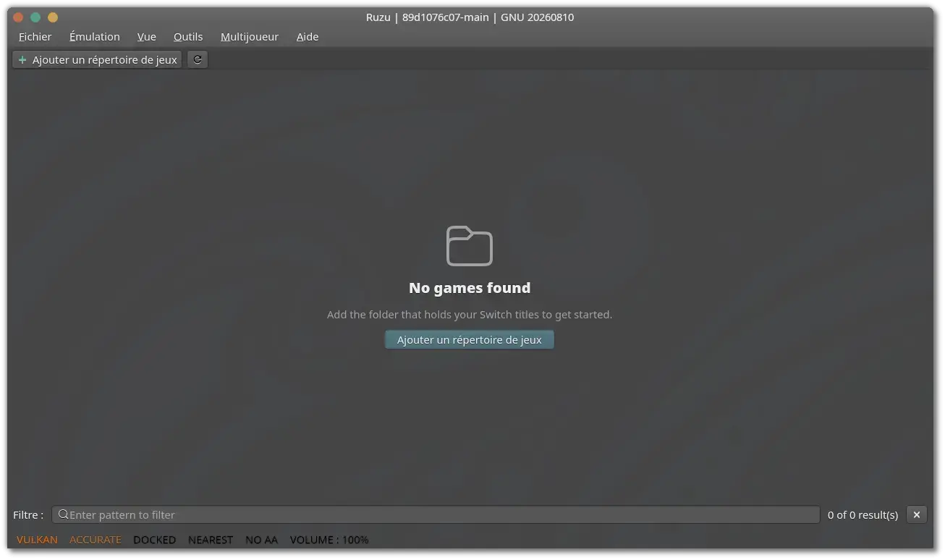The height and width of the screenshot is (560, 945).
Task: Open the Aide menu
Action: pos(308,37)
